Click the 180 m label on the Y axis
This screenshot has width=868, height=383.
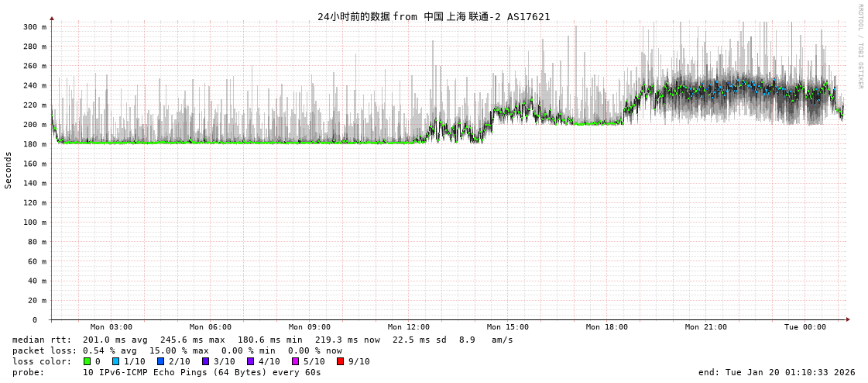click(x=34, y=144)
